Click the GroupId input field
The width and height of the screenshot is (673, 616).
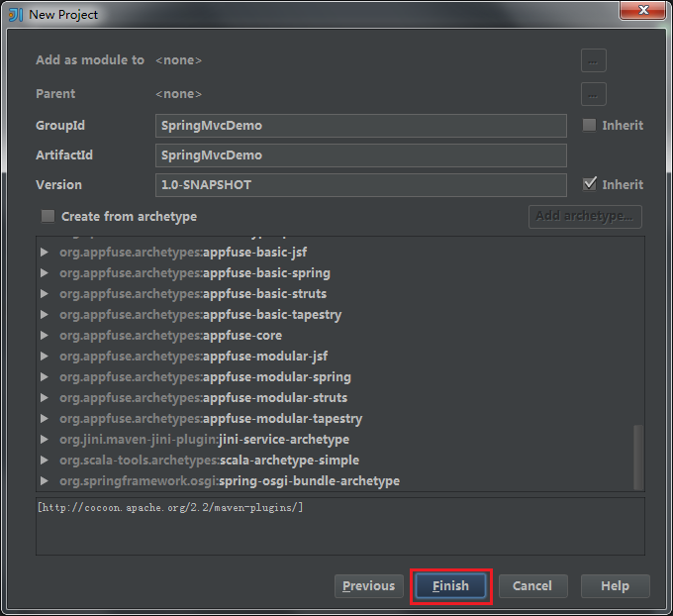point(360,126)
